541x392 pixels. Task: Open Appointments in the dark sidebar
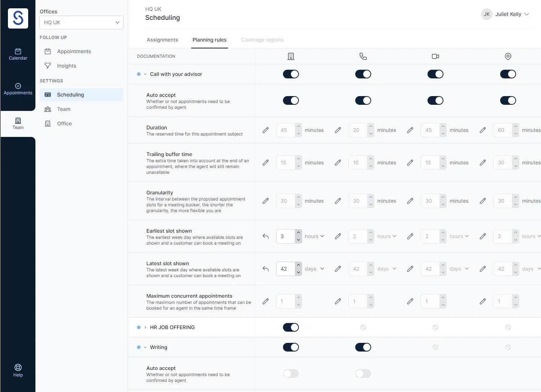click(x=18, y=89)
